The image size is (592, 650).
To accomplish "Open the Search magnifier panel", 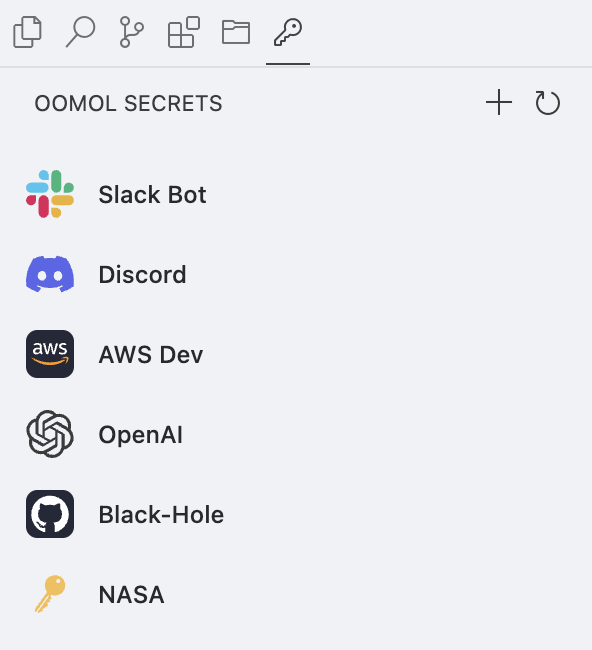I will tap(80, 32).
